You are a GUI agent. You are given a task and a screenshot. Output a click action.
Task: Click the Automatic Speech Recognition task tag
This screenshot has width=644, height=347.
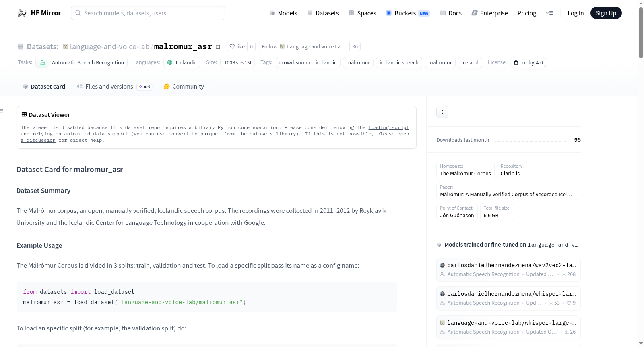click(82, 62)
